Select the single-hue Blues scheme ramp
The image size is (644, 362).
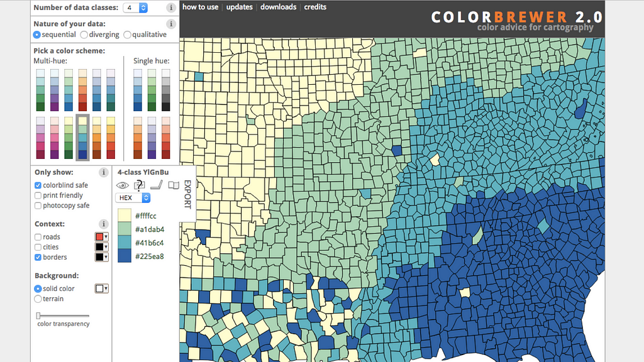pyautogui.click(x=138, y=90)
